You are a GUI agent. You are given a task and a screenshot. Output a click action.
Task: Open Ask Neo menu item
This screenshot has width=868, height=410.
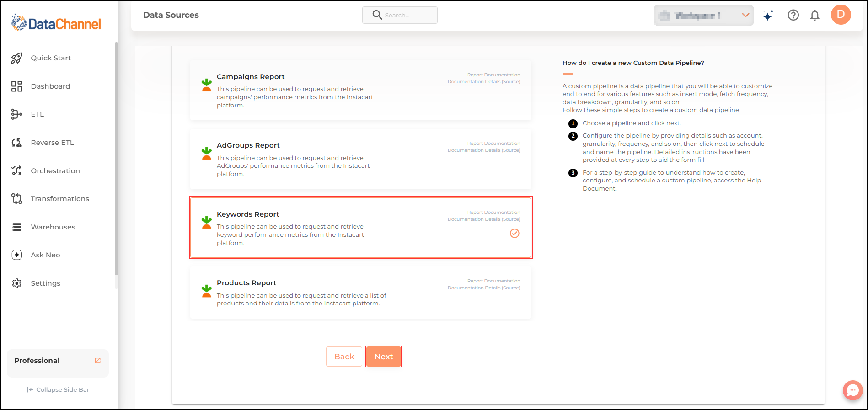(x=45, y=255)
